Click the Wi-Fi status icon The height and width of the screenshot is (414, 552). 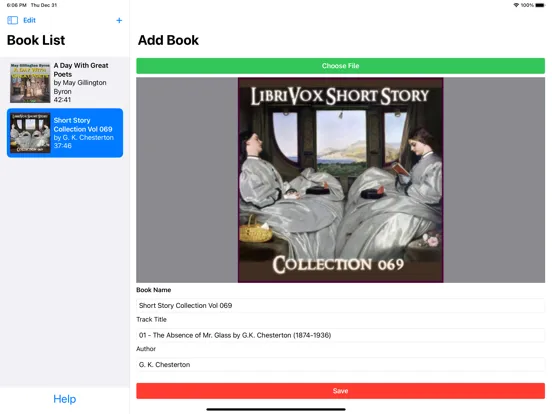click(516, 5)
